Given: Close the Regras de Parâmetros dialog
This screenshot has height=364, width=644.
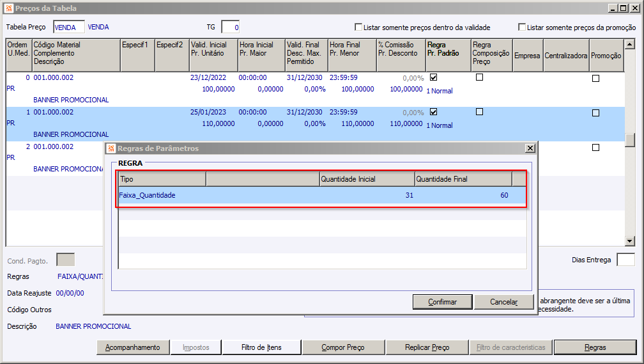Looking at the screenshot, I should [x=530, y=148].
